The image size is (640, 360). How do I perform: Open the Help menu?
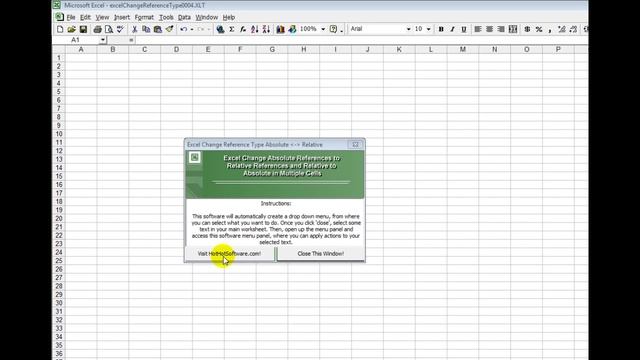tap(229, 17)
